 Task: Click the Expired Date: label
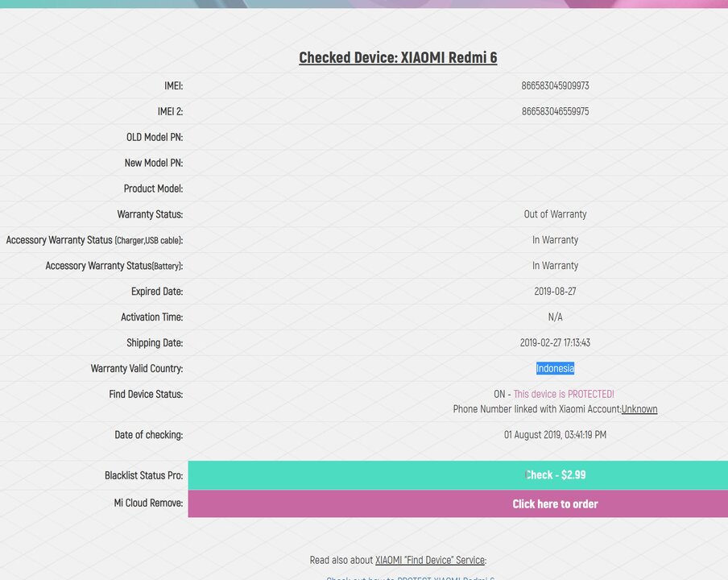[157, 292]
